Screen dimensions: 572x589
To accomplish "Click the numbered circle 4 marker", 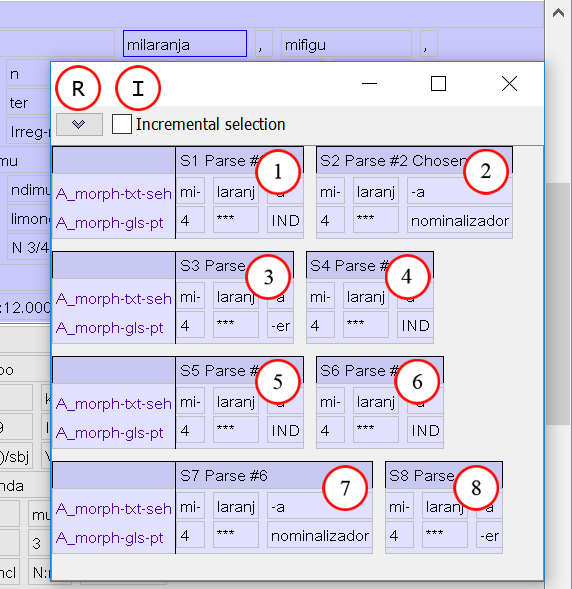I will (x=408, y=277).
